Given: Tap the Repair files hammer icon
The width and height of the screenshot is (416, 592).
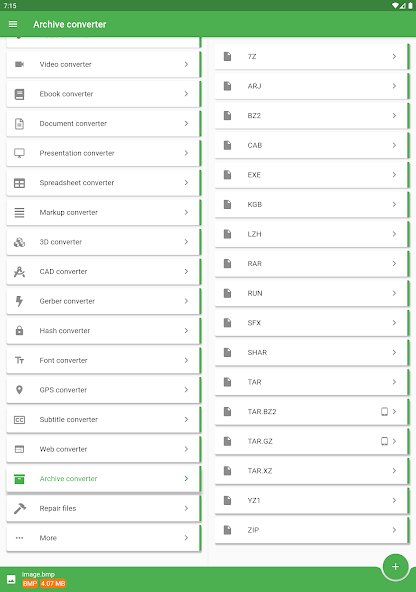Looking at the screenshot, I should (20, 508).
